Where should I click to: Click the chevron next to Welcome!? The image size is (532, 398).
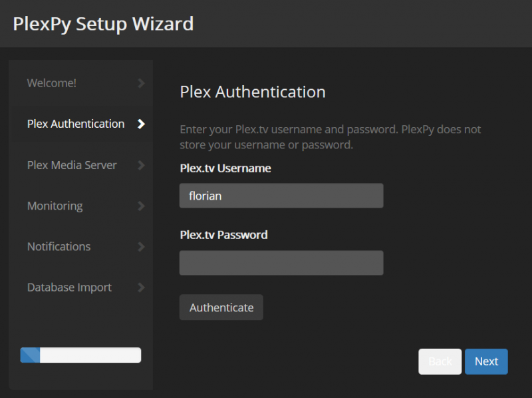[140, 83]
